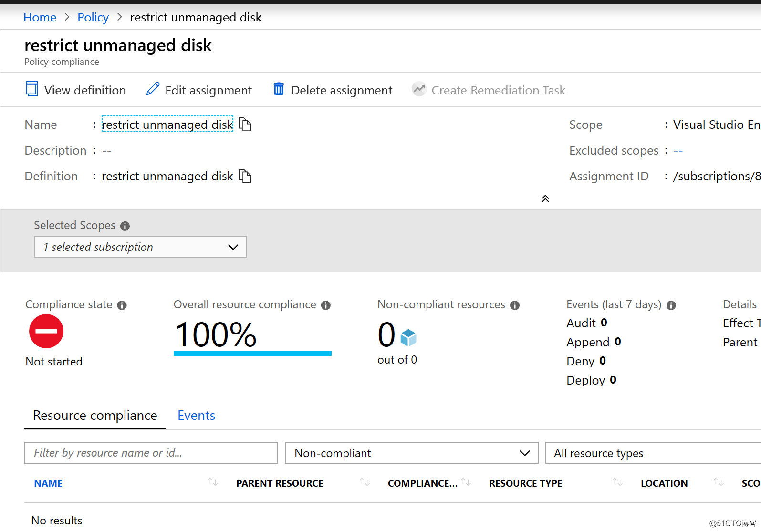Show info for Non-compliant resources
This screenshot has width=761, height=532.
point(515,305)
